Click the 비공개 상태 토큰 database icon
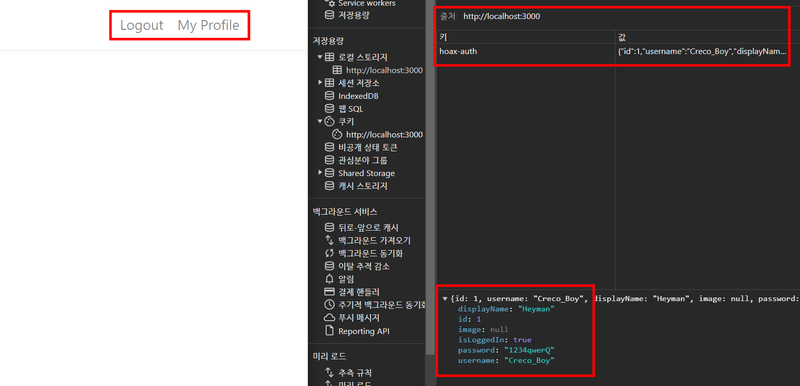This screenshot has width=800, height=386. click(330, 147)
